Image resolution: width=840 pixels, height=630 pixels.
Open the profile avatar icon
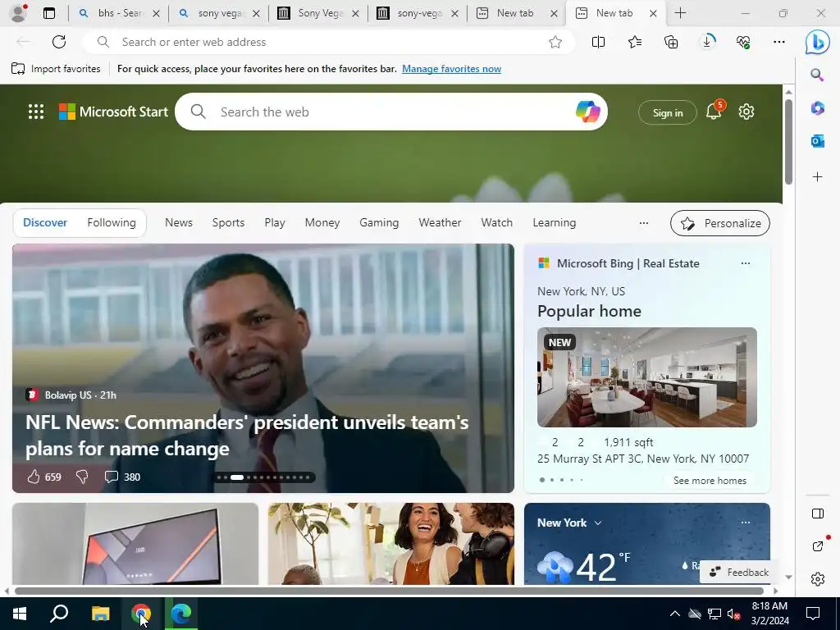click(x=19, y=13)
